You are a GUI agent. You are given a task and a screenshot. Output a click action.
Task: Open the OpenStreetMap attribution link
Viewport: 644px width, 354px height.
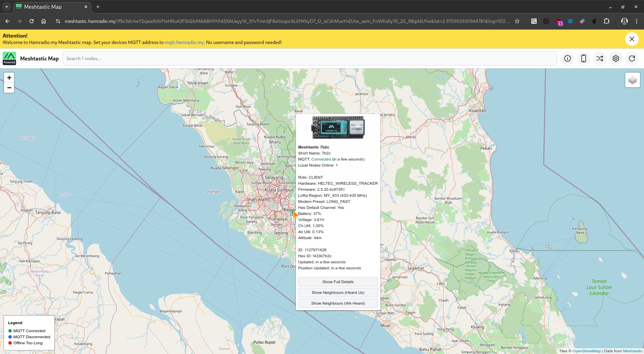pyautogui.click(x=587, y=351)
